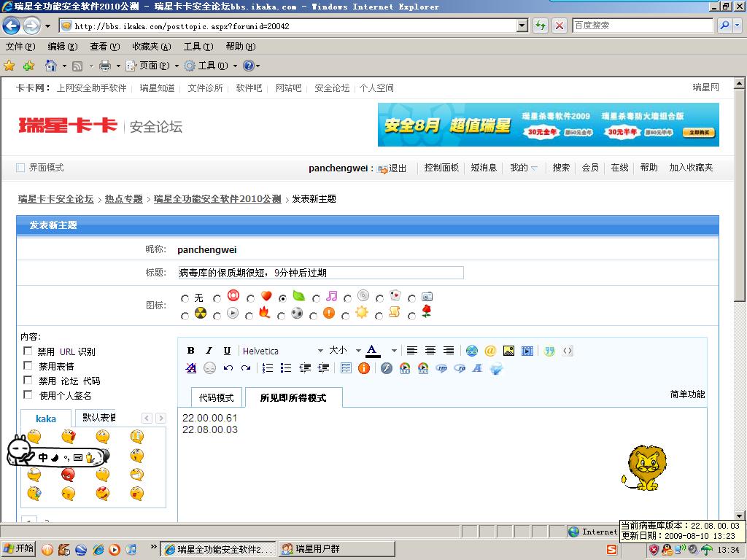The height and width of the screenshot is (560, 747).
Task: Undo last edit in editor
Action: (228, 368)
